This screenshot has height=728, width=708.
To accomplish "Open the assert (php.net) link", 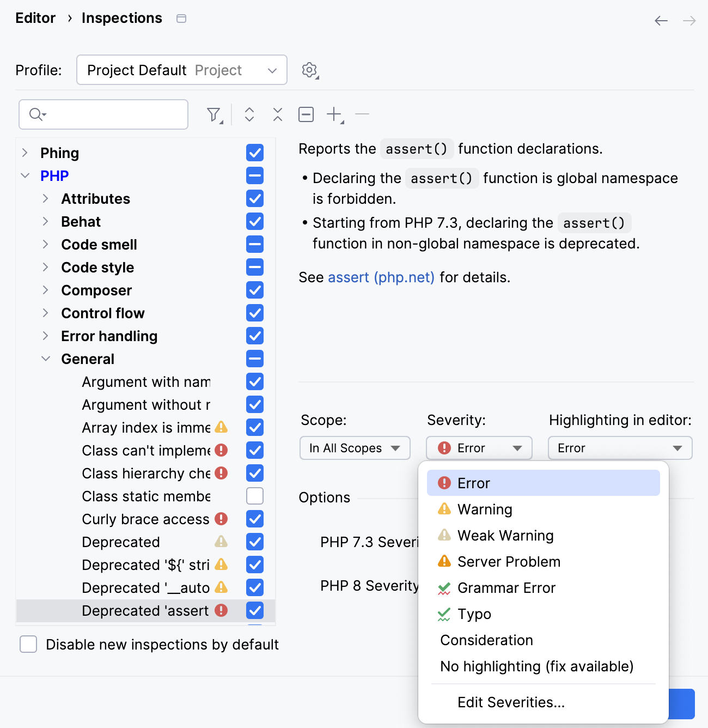I will [x=381, y=277].
